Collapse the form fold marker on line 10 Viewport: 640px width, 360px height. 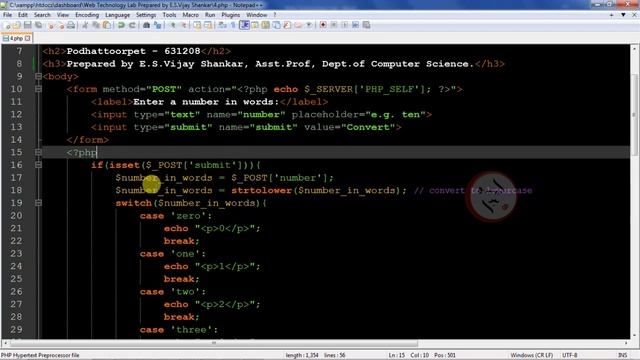pos(38,89)
